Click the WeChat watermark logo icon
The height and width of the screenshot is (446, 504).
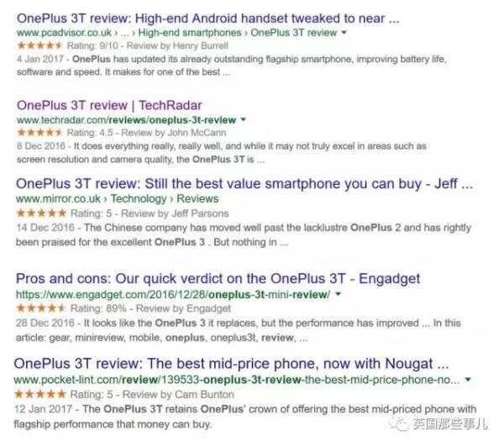[400, 425]
